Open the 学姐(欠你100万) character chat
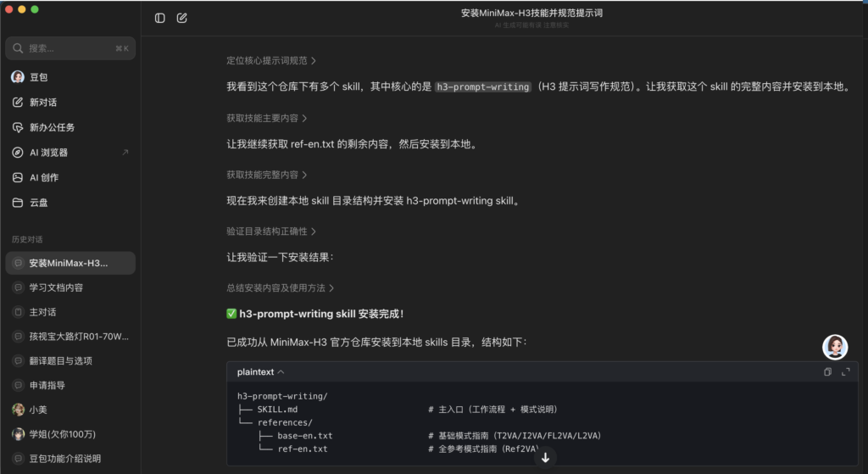The width and height of the screenshot is (868, 474). pyautogui.click(x=70, y=434)
